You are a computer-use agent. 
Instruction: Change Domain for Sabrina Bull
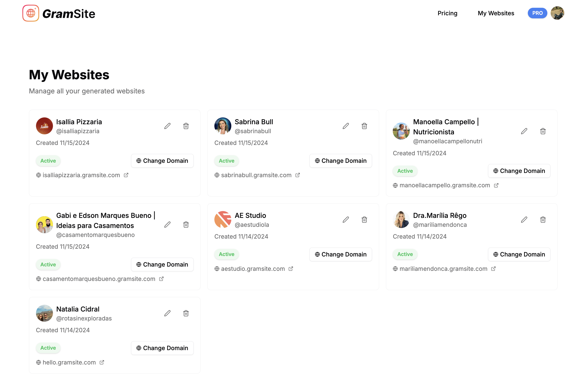pos(341,161)
